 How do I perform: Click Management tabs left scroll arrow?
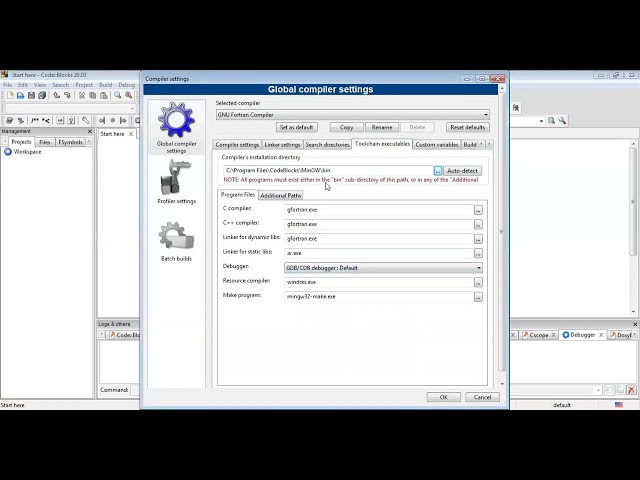5,142
